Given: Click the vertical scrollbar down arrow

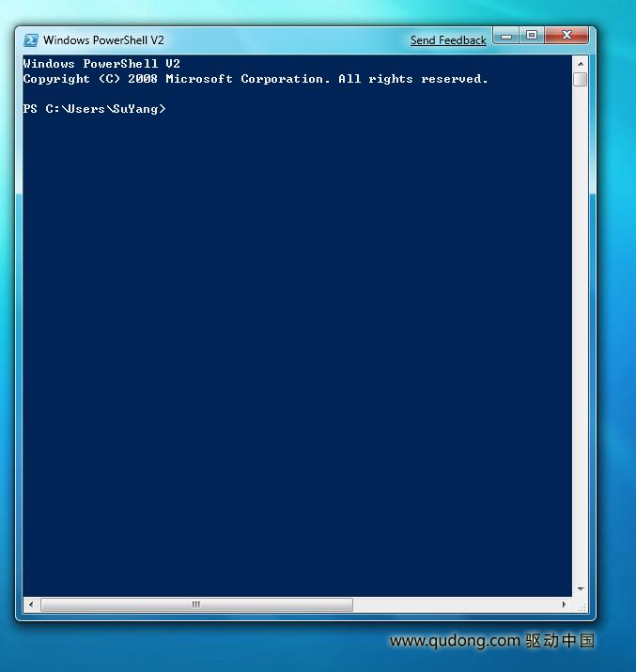Looking at the screenshot, I should 581,589.
